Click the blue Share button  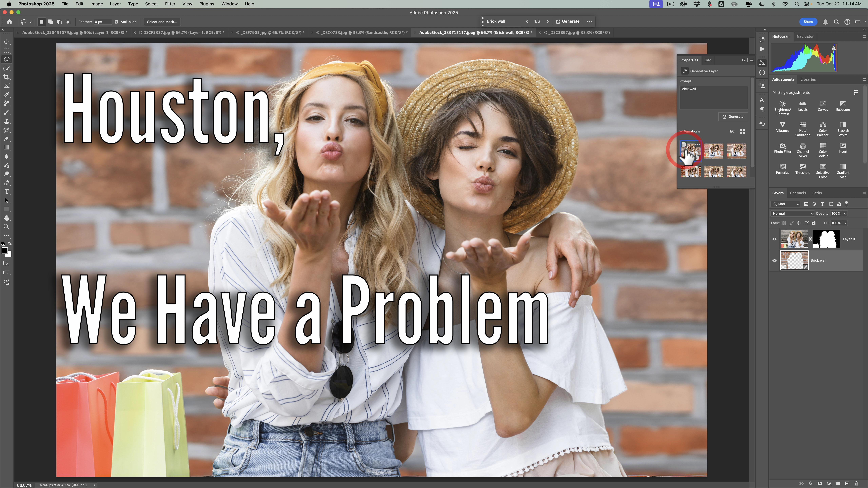pos(808,22)
